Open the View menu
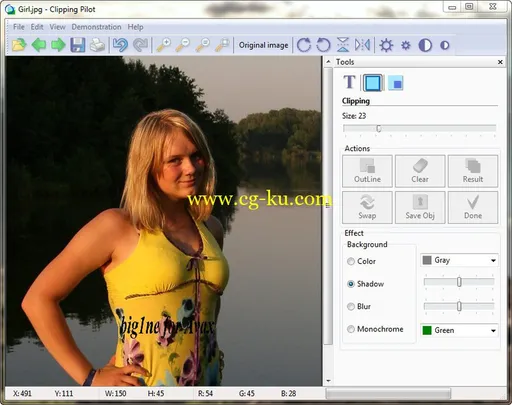The image size is (512, 405). coord(57,27)
